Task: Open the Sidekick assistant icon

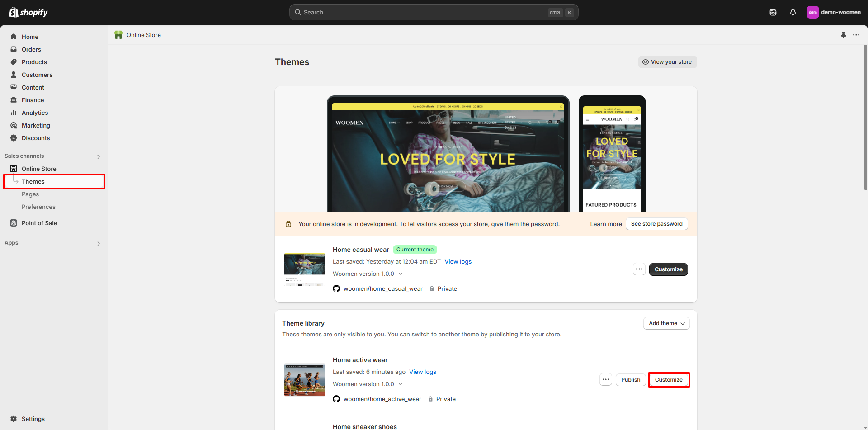Action: [x=773, y=12]
